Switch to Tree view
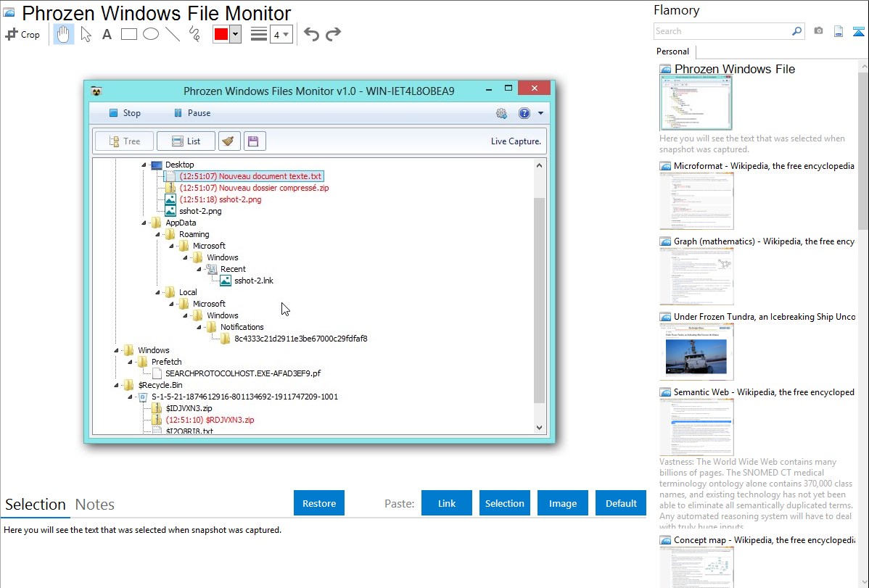 coord(124,141)
